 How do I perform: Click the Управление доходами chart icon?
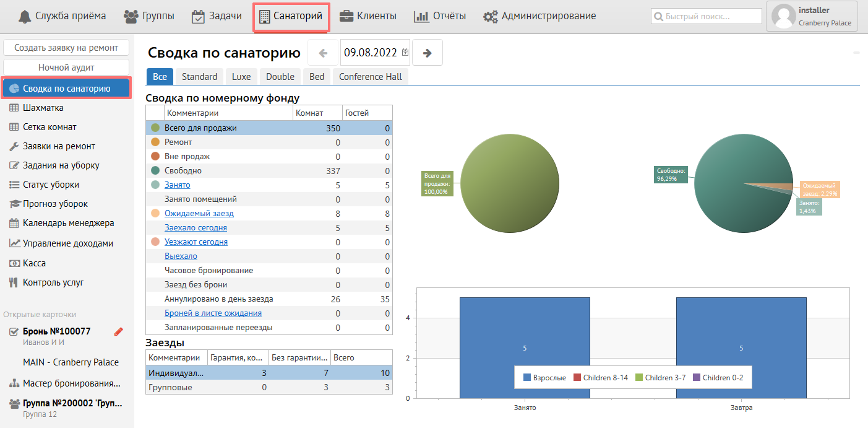click(x=14, y=243)
